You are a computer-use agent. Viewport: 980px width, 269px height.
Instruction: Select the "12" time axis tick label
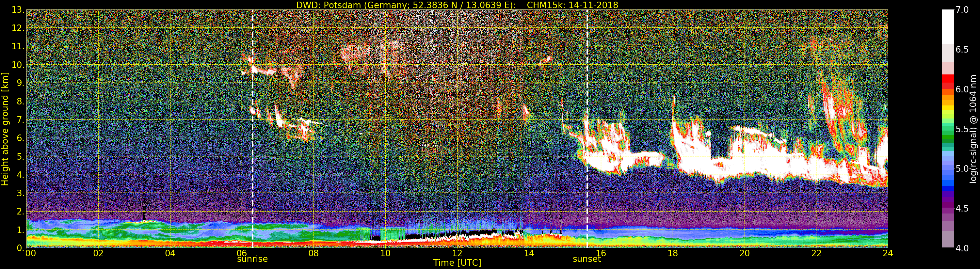tap(457, 253)
